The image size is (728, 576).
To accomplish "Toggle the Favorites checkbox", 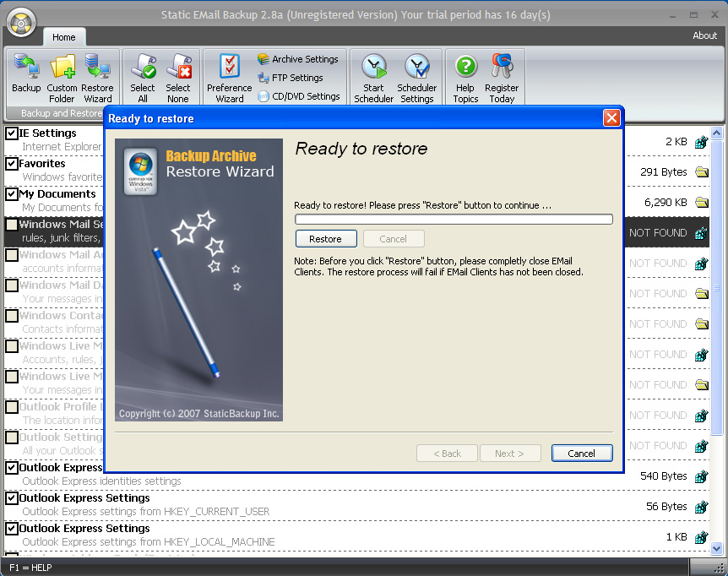I will [x=10, y=163].
